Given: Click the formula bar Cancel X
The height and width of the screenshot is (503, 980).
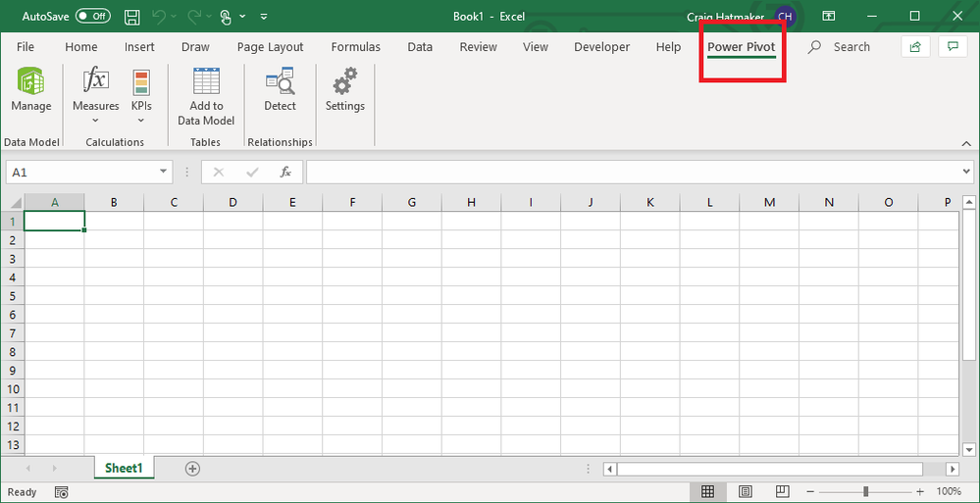Looking at the screenshot, I should coord(218,172).
